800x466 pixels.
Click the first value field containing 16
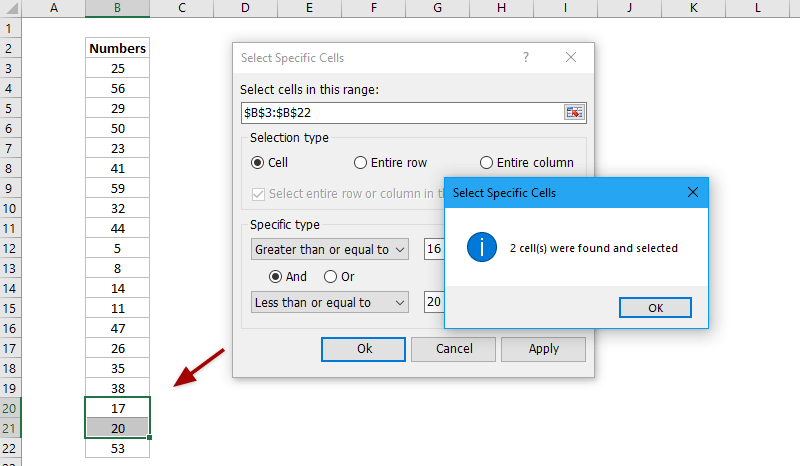[434, 249]
